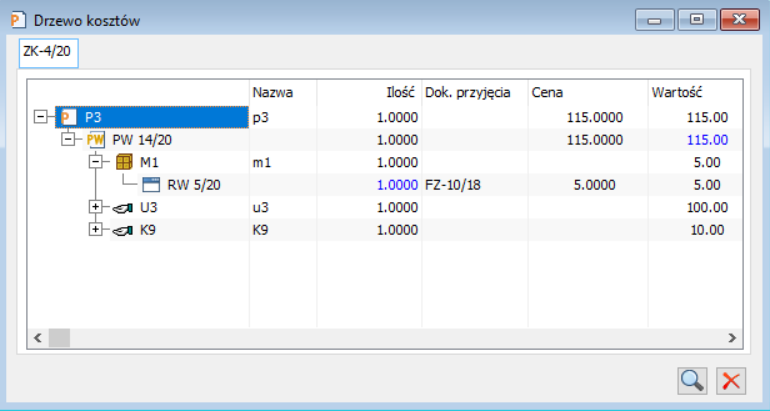Select the RW 5/20 tree item
Image resolution: width=770 pixels, height=411 pixels.
(x=193, y=185)
